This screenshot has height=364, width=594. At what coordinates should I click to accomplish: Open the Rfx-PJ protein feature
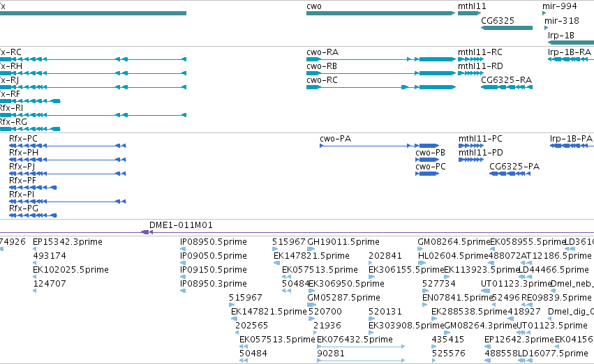click(68, 174)
